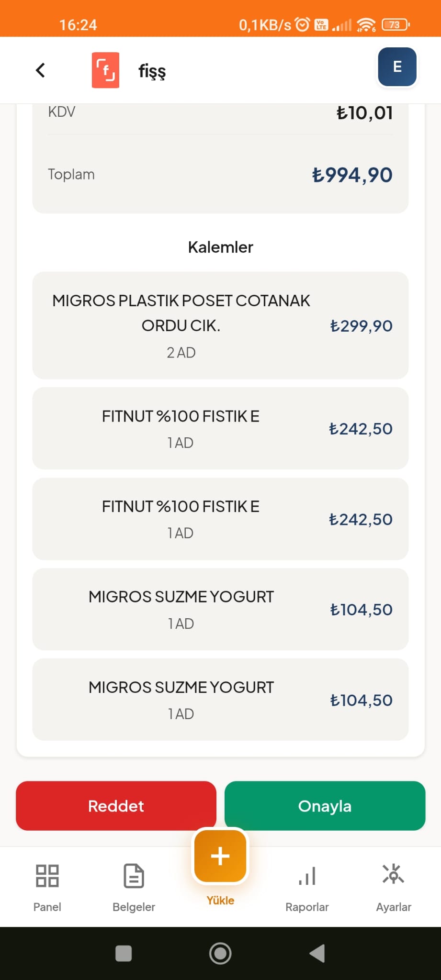Approve the receipt with Onayla button
The width and height of the screenshot is (441, 980).
coord(325,806)
